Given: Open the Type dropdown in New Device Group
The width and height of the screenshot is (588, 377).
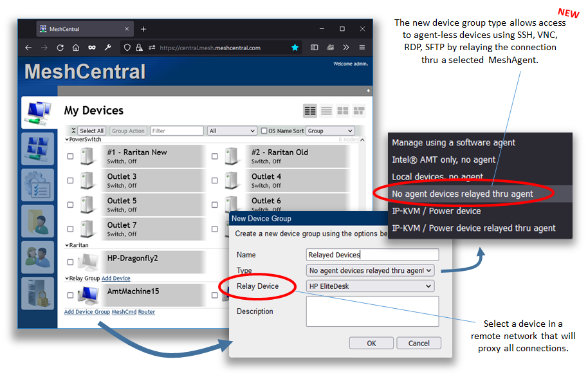Looking at the screenshot, I should (370, 270).
